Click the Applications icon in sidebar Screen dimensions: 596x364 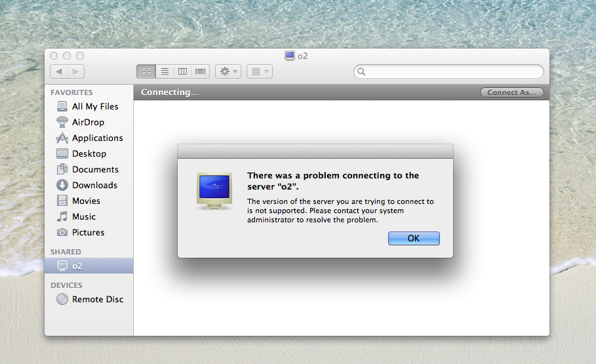click(x=62, y=138)
